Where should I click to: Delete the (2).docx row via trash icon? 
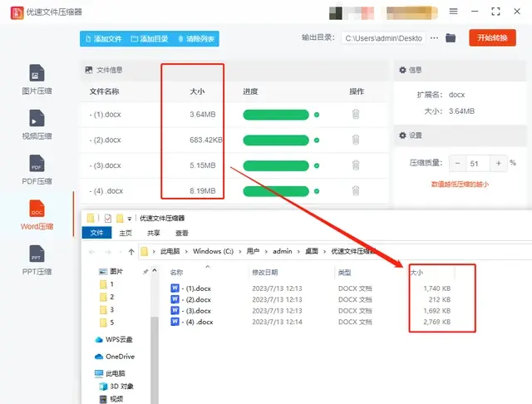pos(356,140)
